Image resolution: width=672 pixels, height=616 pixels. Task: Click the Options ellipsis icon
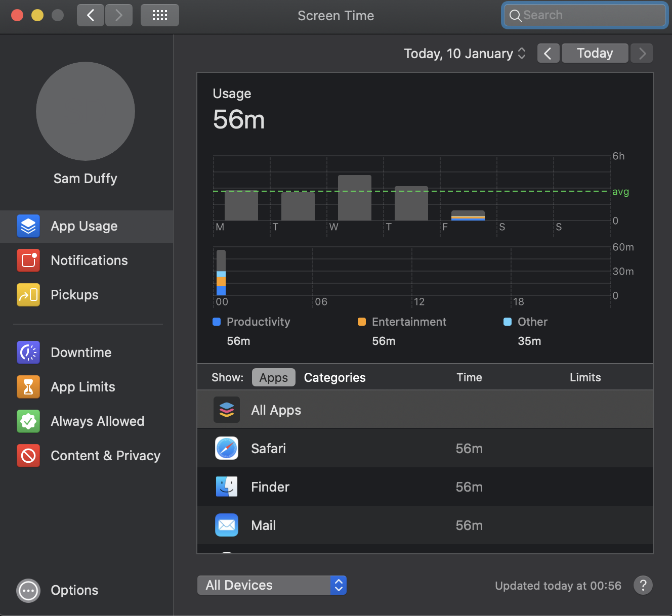coord(28,590)
